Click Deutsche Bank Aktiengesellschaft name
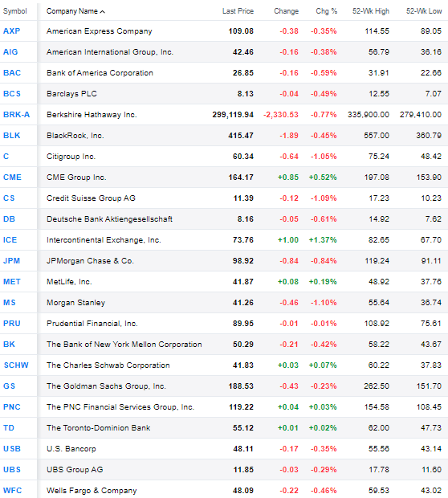448x498 pixels. click(x=109, y=219)
